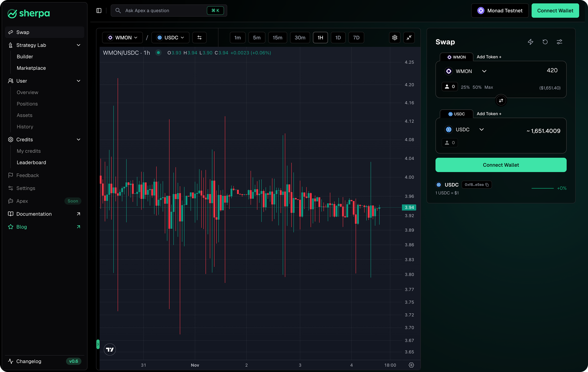588x372 pixels.
Task: Select the 7D timeframe
Action: [x=356, y=38]
